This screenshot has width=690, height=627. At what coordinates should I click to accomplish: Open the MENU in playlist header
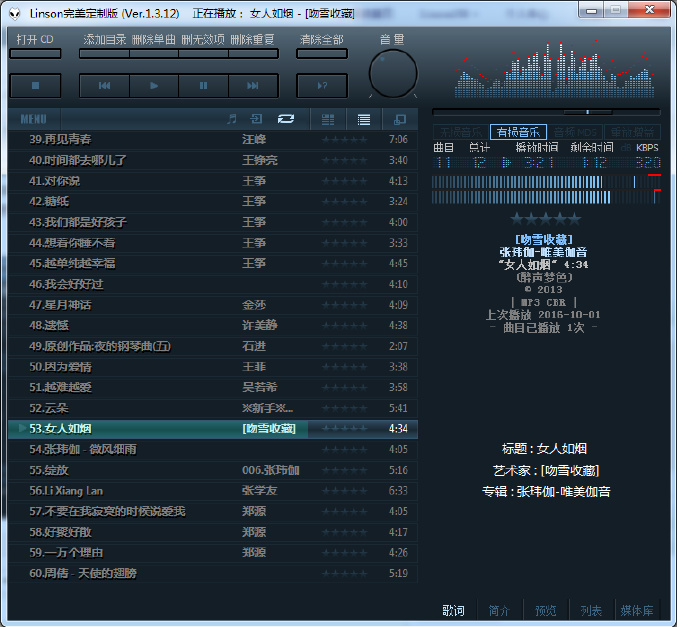point(33,119)
